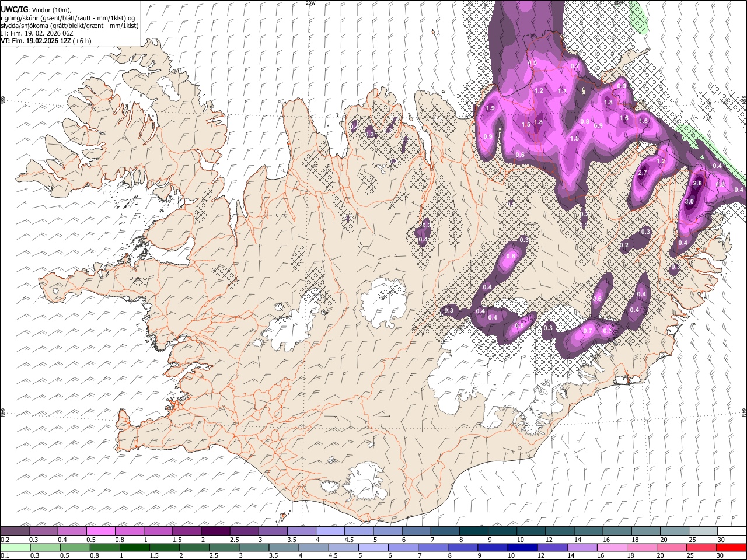Image resolution: width=747 pixels, height=560 pixels.
Task: Select the bright pink swatch starting at 0.5
Action: tap(100, 531)
